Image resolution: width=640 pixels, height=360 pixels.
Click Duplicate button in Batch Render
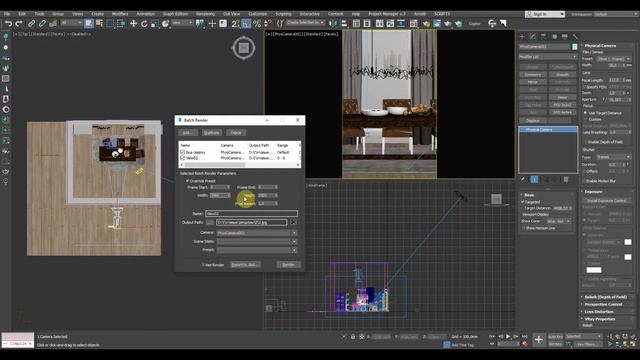[211, 133]
